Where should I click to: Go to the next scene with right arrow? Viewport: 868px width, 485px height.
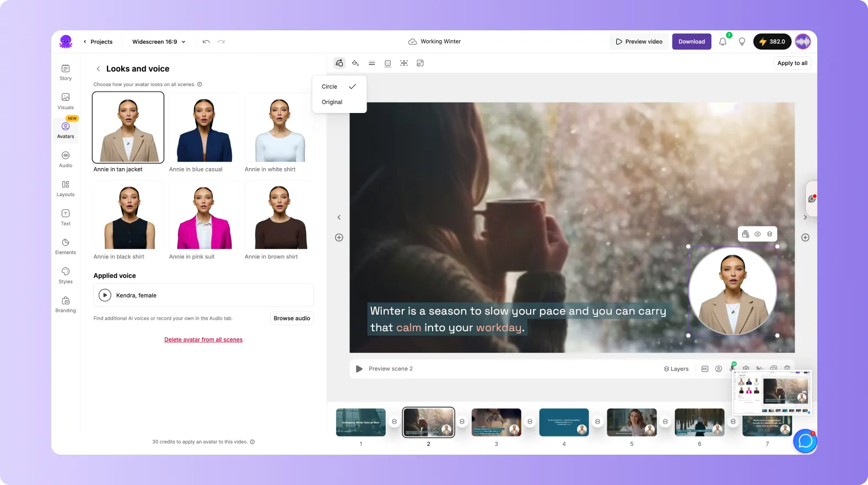click(805, 217)
